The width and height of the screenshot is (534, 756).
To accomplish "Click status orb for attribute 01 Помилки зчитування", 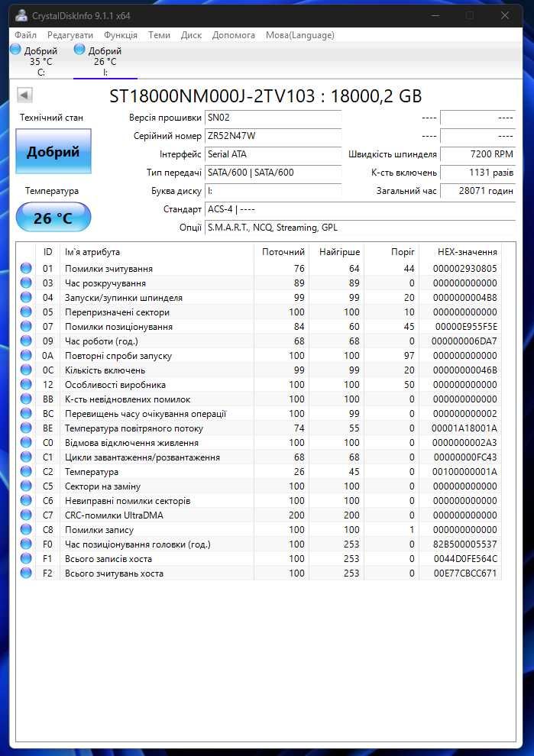I will (26, 269).
